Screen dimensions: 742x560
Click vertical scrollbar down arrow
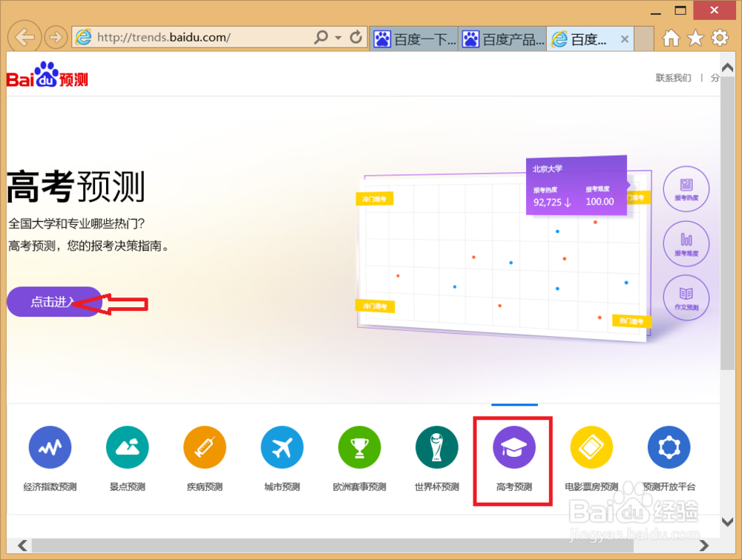727,521
